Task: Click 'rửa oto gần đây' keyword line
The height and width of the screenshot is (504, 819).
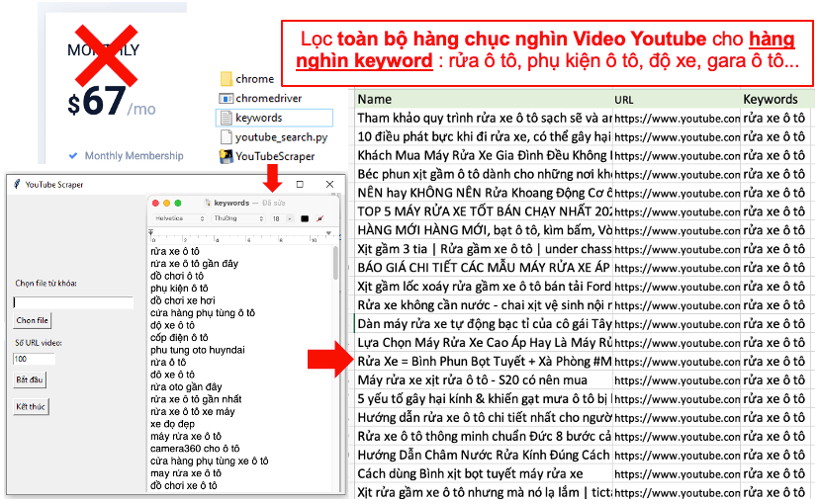Action: click(x=186, y=386)
